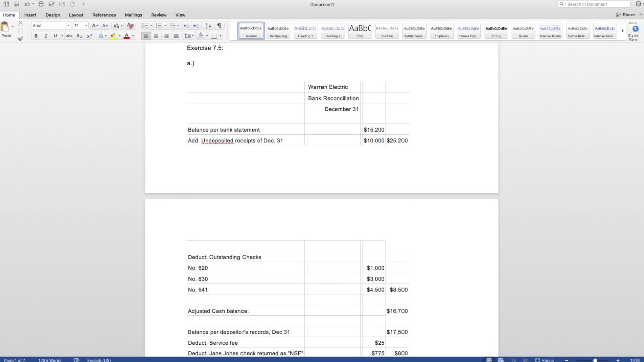Click the Print icon in the quick access toolbar
Viewport: 644px width, 362px height.
click(41, 4)
